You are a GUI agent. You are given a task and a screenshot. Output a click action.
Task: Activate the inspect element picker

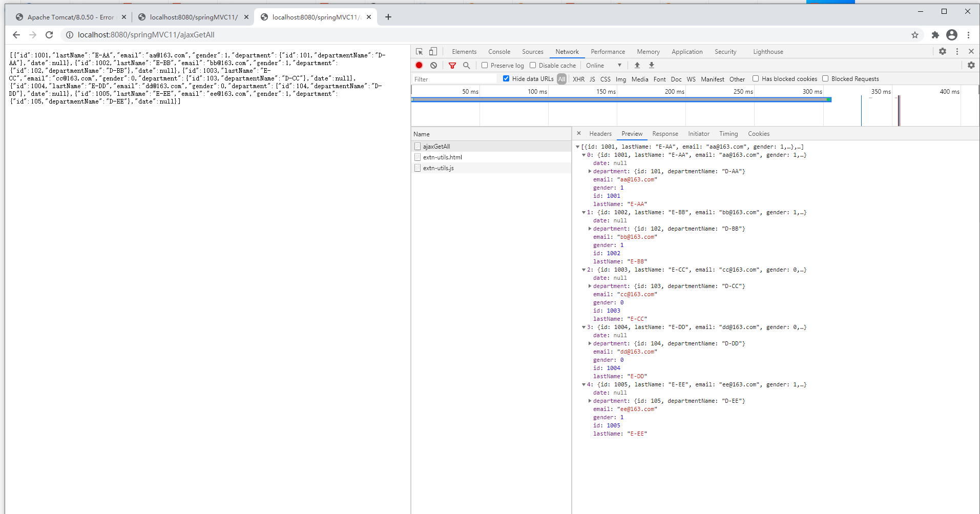[419, 51]
